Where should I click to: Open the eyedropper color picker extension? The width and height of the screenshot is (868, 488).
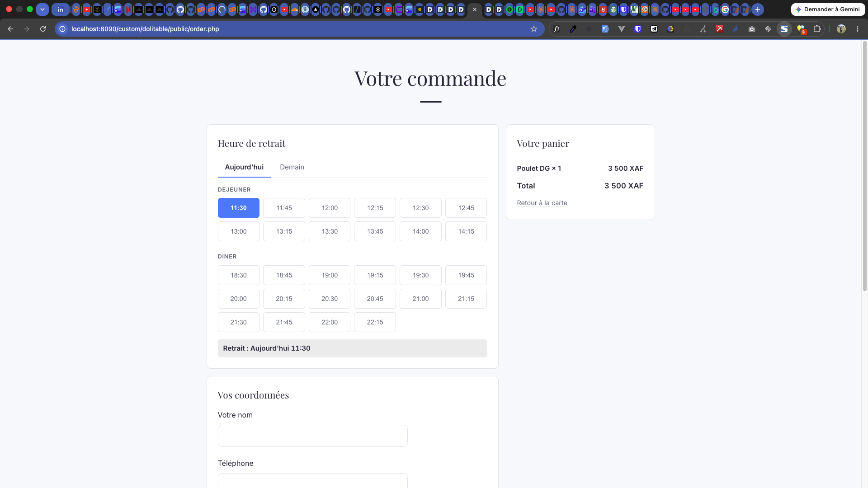[573, 29]
